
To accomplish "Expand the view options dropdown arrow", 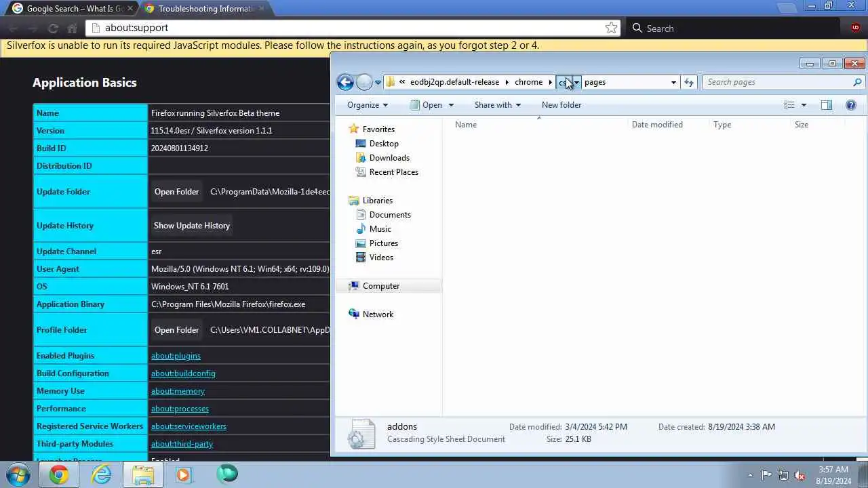I will coord(804,105).
